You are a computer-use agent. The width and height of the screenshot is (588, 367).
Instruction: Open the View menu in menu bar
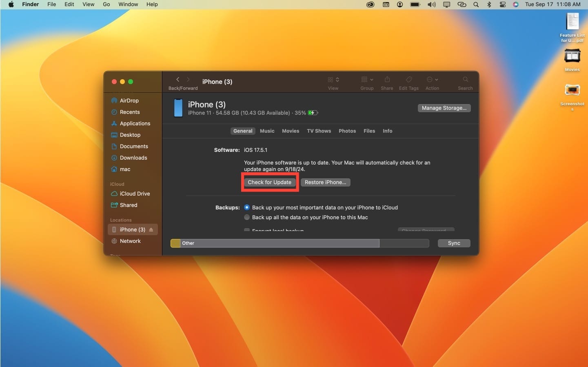pyautogui.click(x=89, y=4)
